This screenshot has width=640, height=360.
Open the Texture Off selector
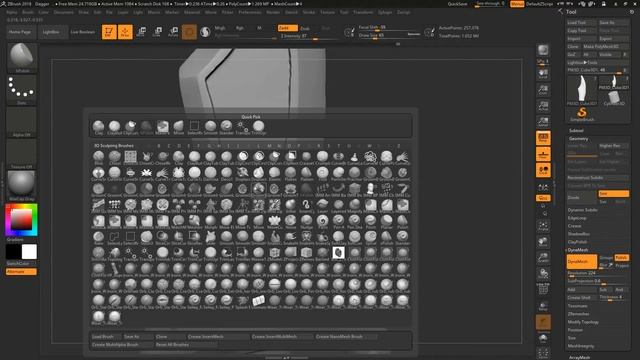[22, 154]
